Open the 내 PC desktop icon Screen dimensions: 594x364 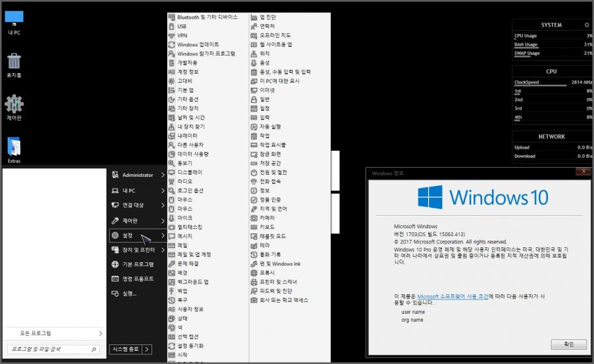(x=14, y=23)
